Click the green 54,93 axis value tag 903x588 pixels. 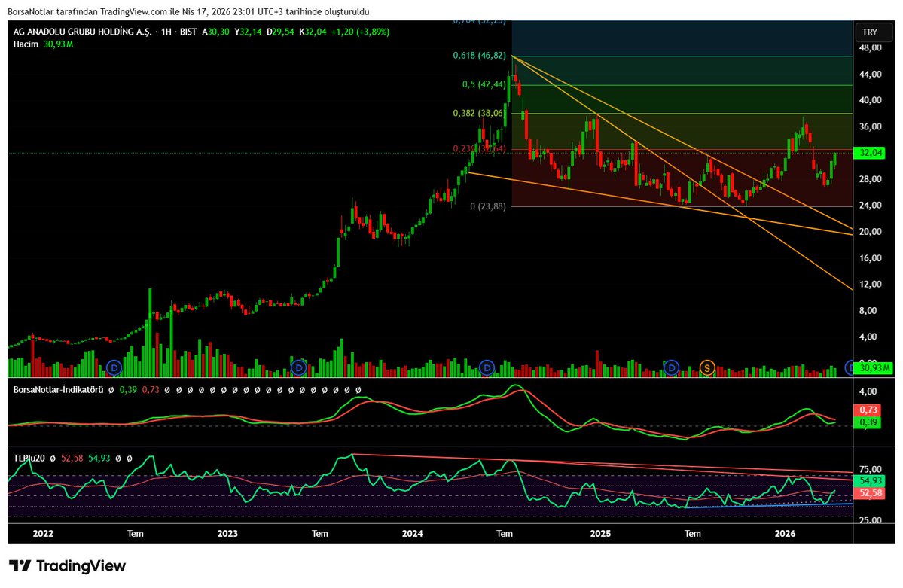coord(870,481)
